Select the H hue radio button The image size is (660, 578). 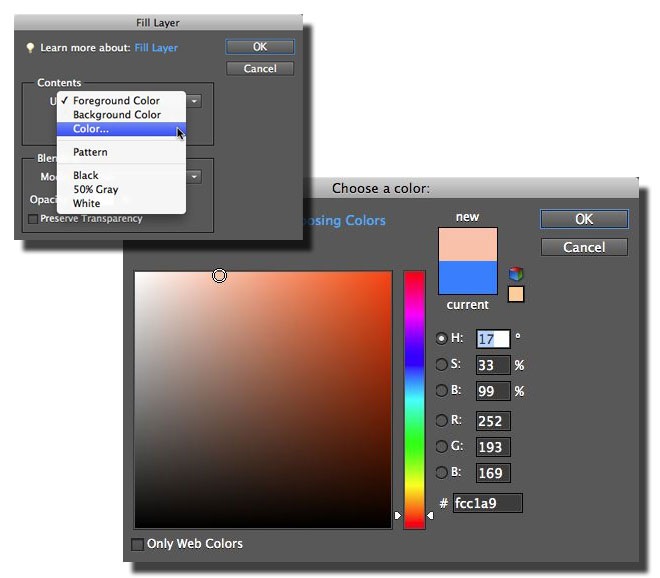pos(441,338)
